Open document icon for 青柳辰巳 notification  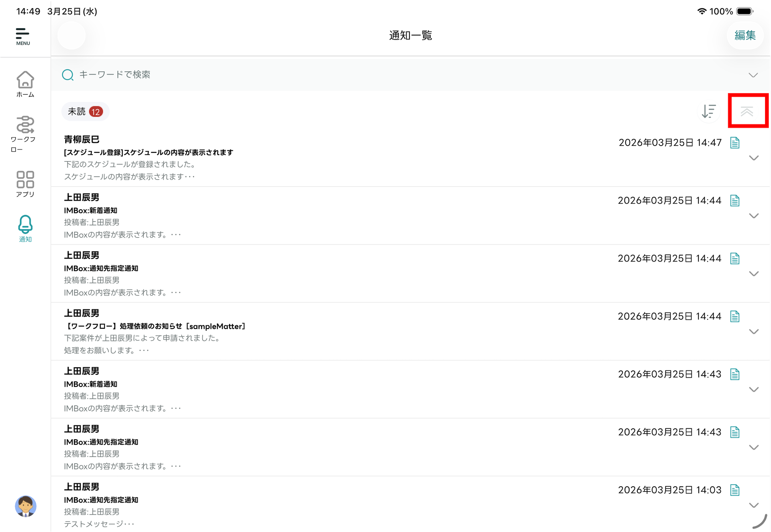pos(735,143)
